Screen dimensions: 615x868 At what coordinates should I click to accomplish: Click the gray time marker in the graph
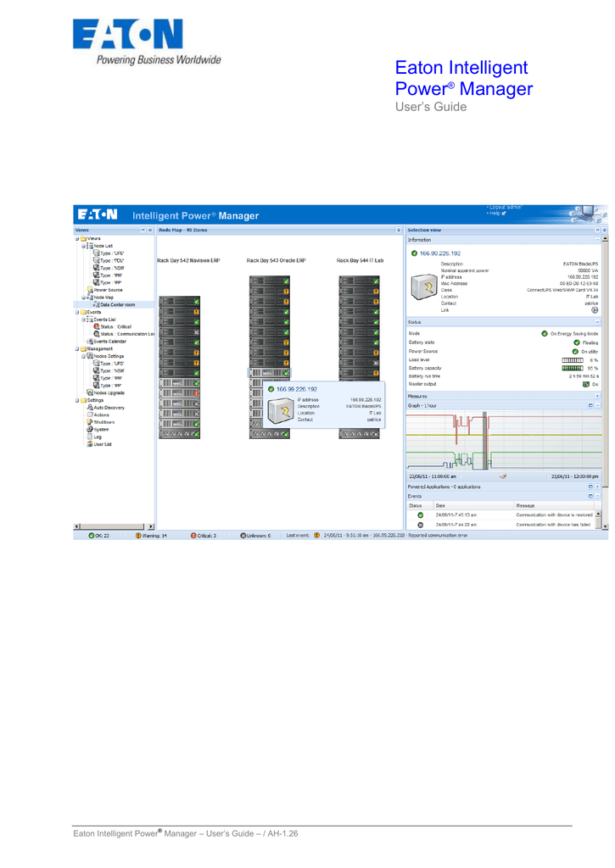point(485,441)
